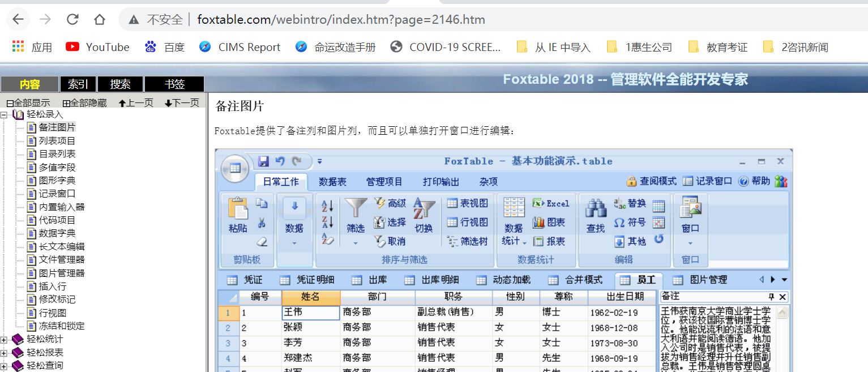The height and width of the screenshot is (372, 868).
Task: Open the 教育考证 bookmark folder
Action: click(717, 47)
